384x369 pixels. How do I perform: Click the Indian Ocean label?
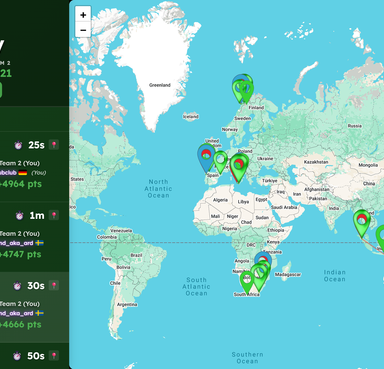point(334,276)
